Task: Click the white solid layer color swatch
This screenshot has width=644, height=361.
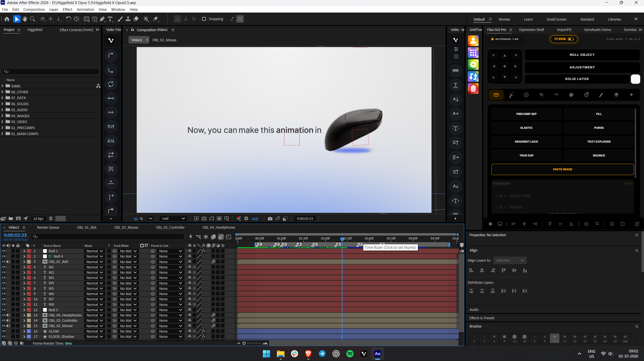Action: pyautogui.click(x=635, y=79)
